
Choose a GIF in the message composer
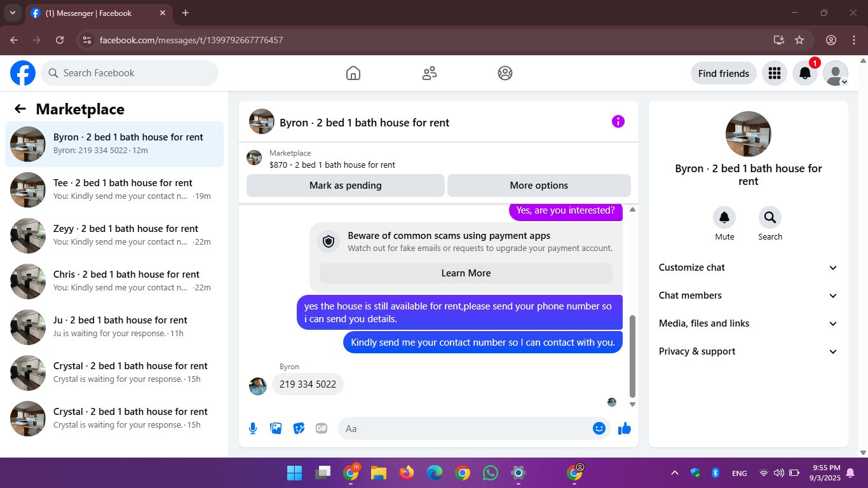[x=322, y=428]
